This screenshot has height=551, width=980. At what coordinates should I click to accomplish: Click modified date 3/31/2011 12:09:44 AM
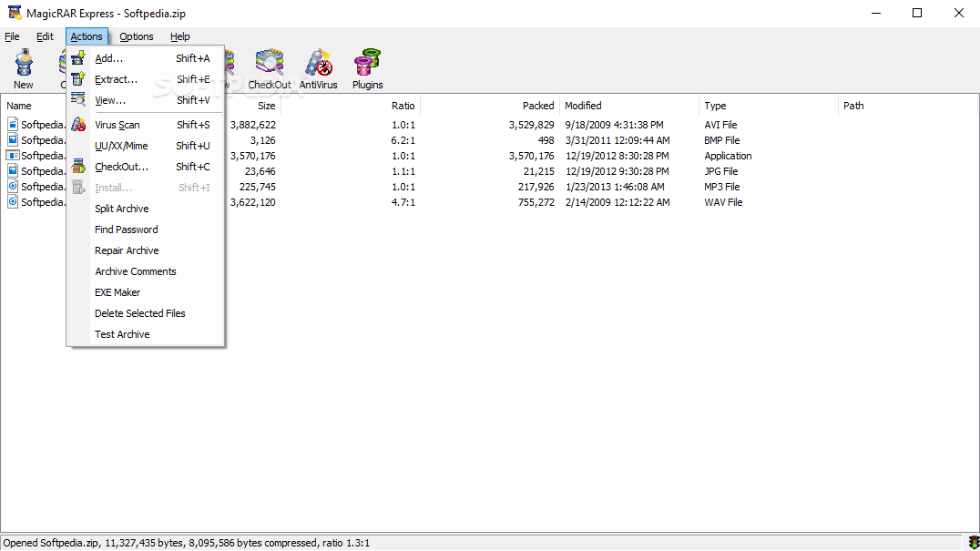coord(618,140)
